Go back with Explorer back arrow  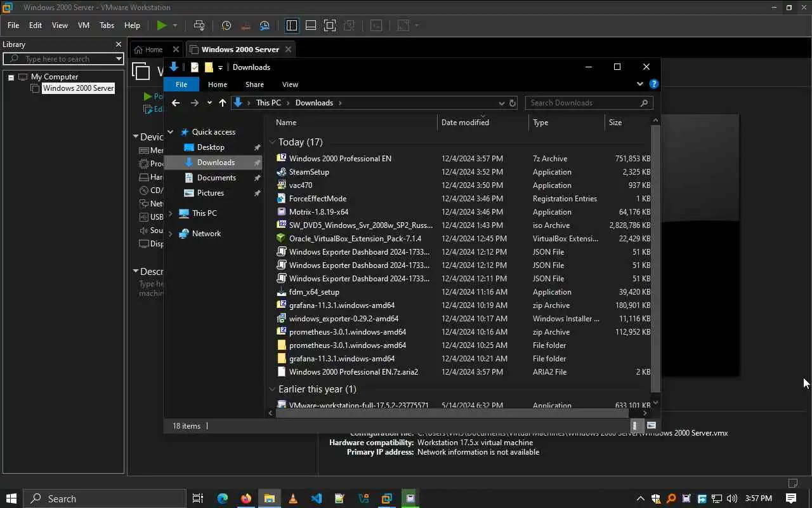[176, 103]
